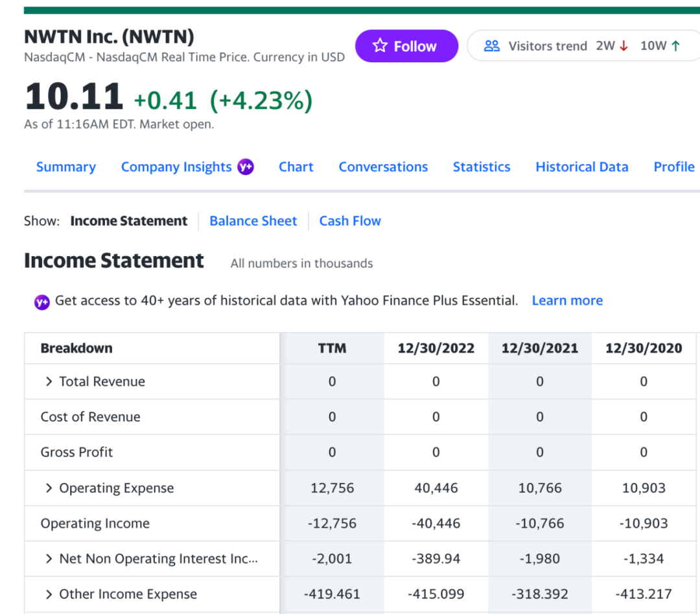Switch to the Chart tab
The image size is (700, 614).
pyautogui.click(x=296, y=167)
